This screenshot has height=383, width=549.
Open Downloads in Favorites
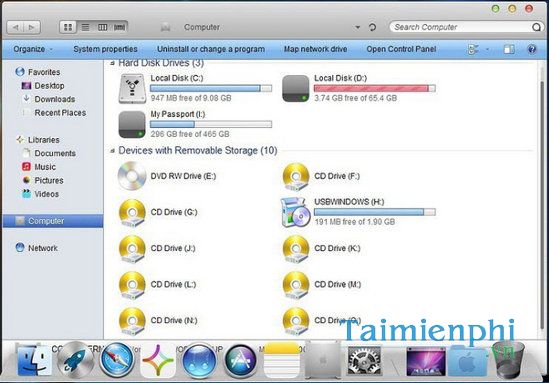[48, 99]
